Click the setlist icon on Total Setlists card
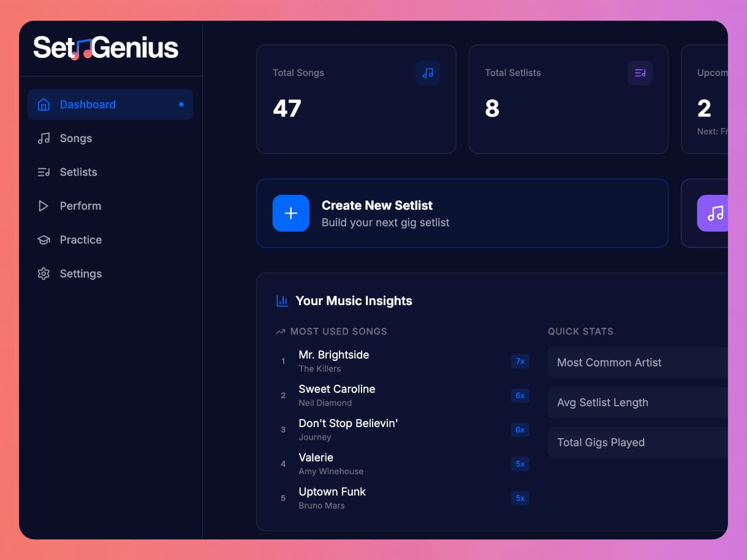 coord(640,73)
